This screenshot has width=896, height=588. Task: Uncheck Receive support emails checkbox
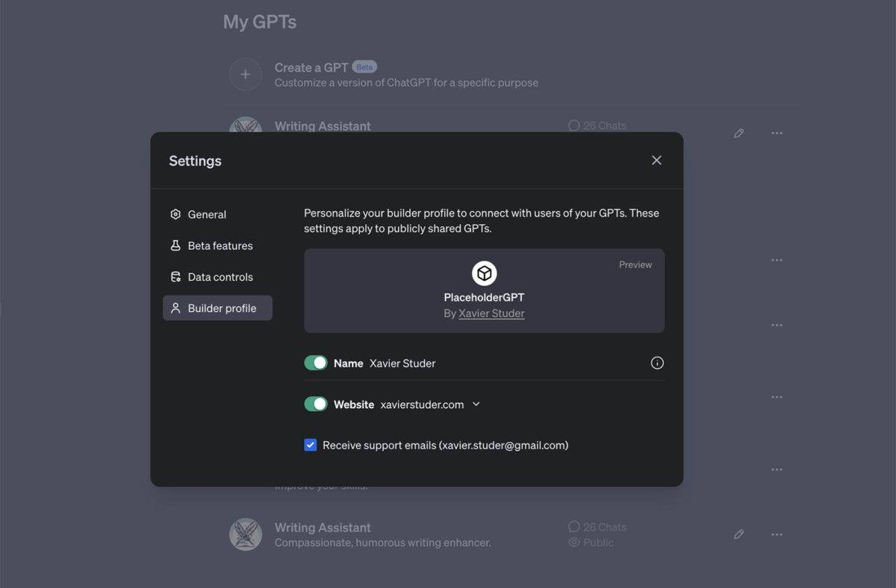tap(311, 445)
